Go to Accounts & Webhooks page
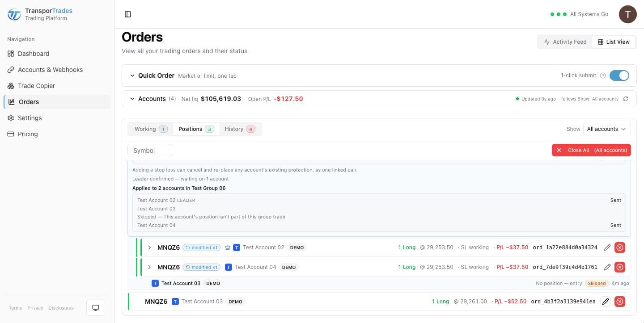Viewport: 644px width, 323px height. coord(57,70)
